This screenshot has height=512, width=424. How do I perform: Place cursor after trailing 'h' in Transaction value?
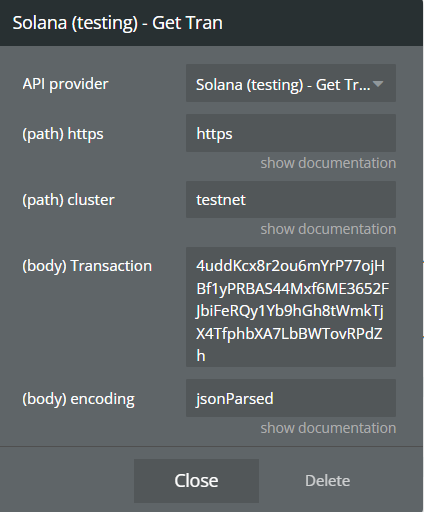[207, 356]
